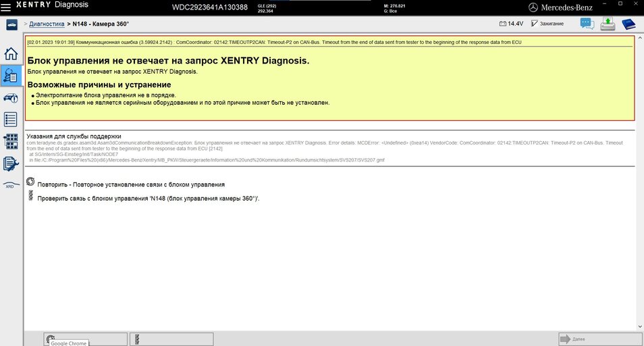Maximize the XENTRY window

pos(620,3)
